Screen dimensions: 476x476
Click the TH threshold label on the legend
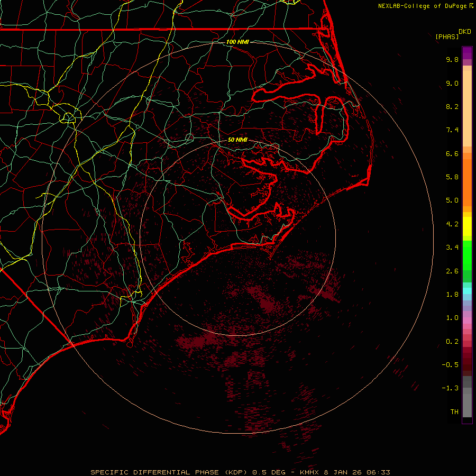[x=454, y=411]
